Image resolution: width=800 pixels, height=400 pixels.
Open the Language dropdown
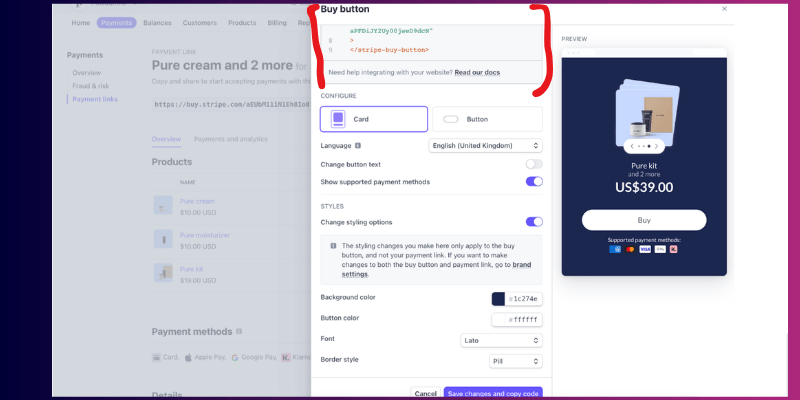pos(485,145)
